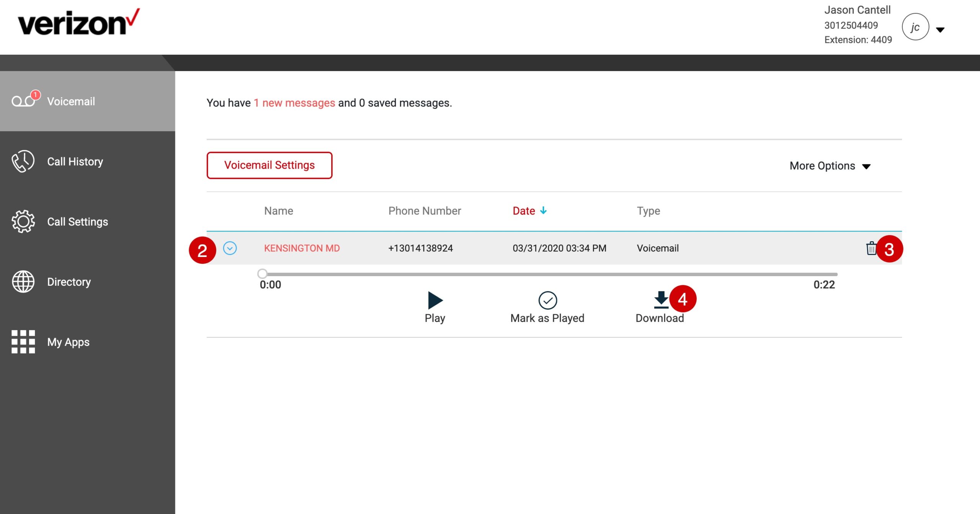Image resolution: width=980 pixels, height=514 pixels.
Task: Open My Apps from the sidebar
Action: click(87, 342)
